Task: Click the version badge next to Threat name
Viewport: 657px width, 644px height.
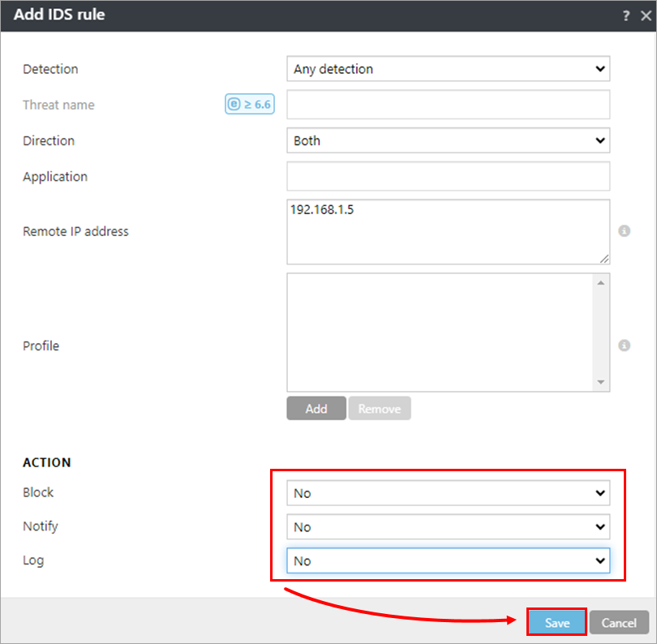Action: click(249, 104)
